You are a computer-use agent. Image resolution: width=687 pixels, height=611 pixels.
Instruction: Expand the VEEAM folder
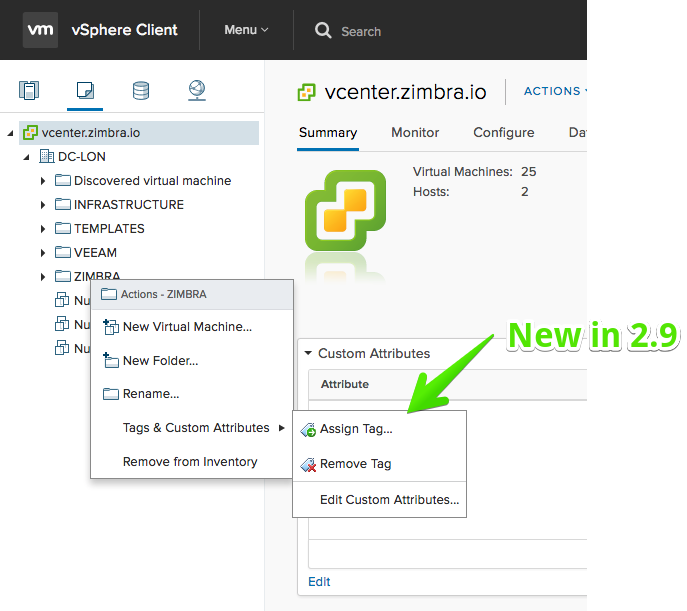42,253
